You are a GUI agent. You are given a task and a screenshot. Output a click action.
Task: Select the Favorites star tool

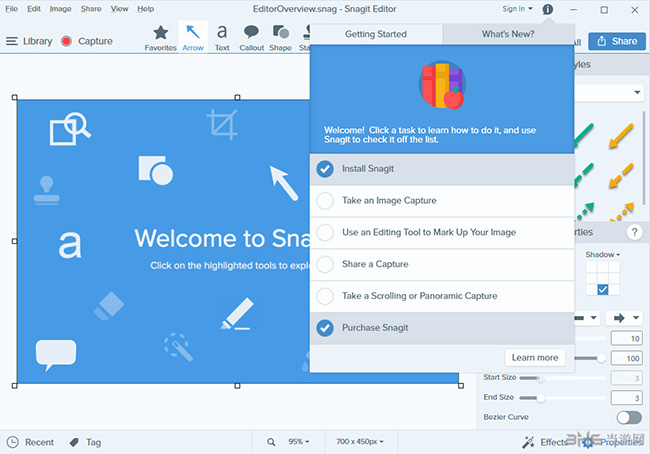[x=160, y=37]
